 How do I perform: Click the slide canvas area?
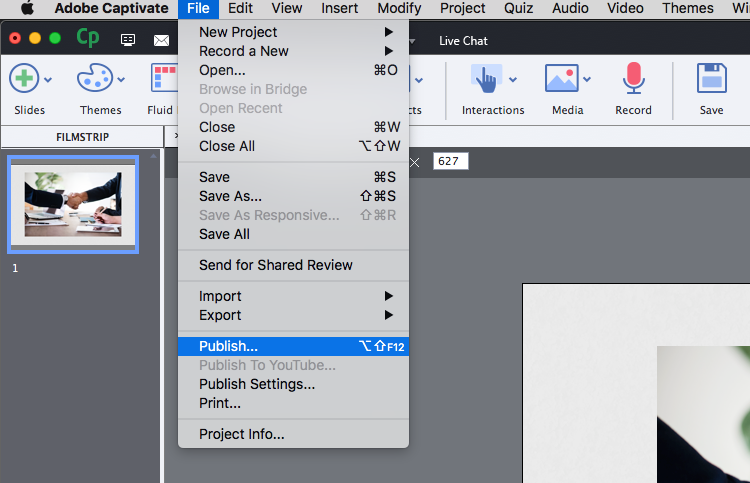coord(636,383)
